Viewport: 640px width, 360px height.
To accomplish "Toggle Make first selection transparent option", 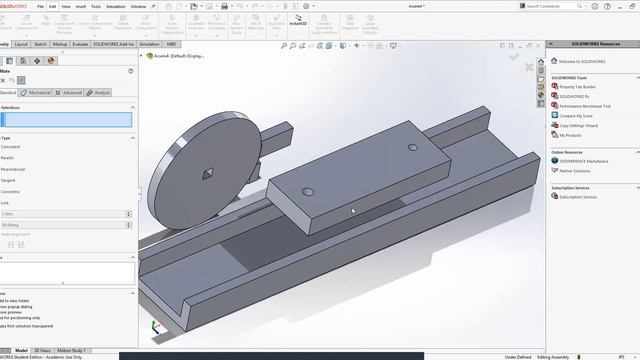I will point(27,326).
